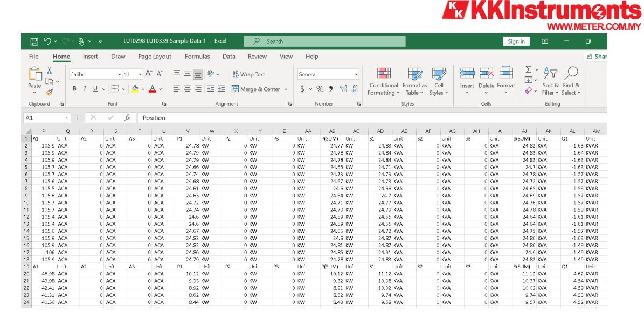Click the AutoSum sigma icon
The image size is (644, 314).
pos(529,70)
